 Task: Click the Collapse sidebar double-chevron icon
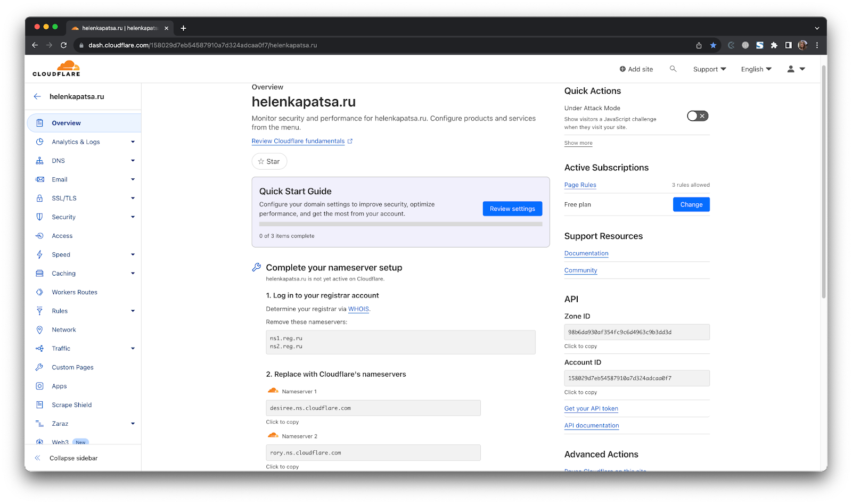(x=37, y=458)
